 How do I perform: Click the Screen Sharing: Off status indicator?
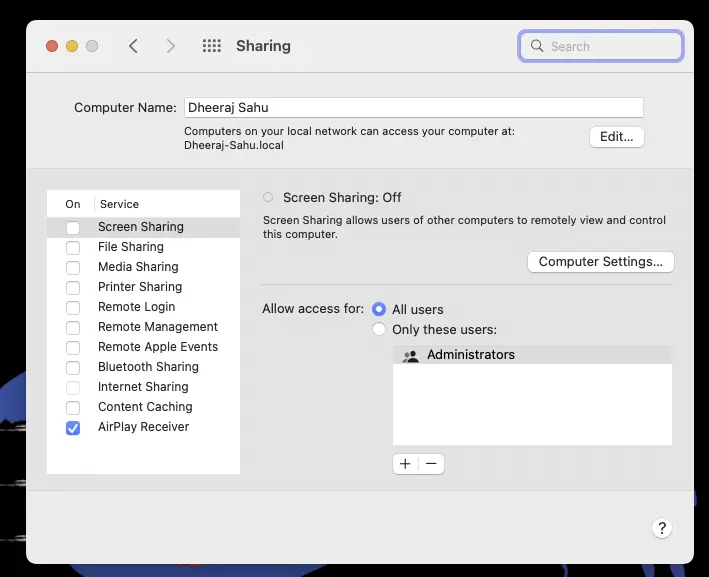pos(268,197)
